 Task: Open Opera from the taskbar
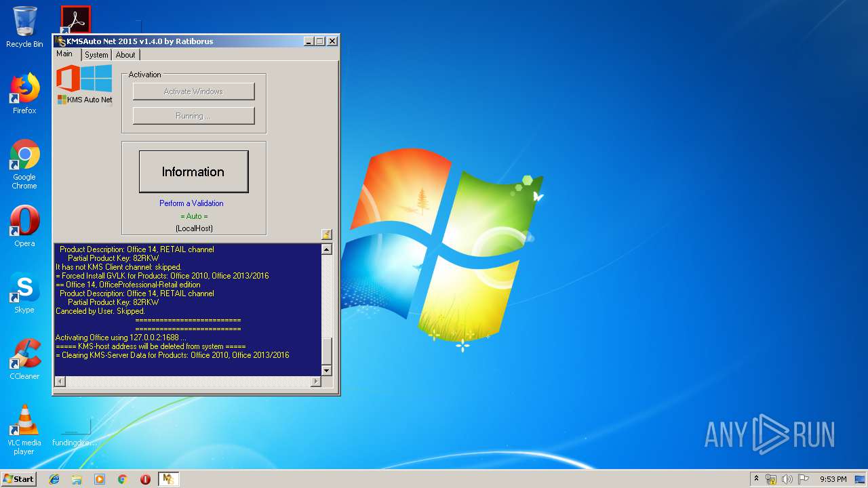pos(145,479)
